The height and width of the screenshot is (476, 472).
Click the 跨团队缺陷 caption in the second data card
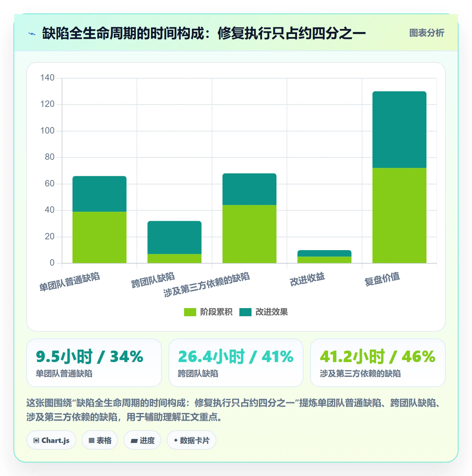(x=198, y=374)
